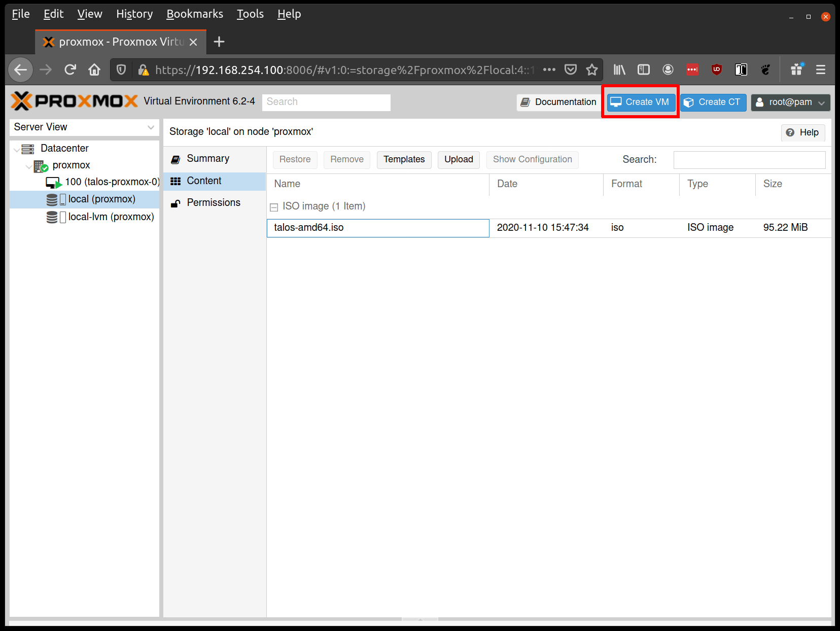
Task: Open the Documentation link
Action: point(558,102)
